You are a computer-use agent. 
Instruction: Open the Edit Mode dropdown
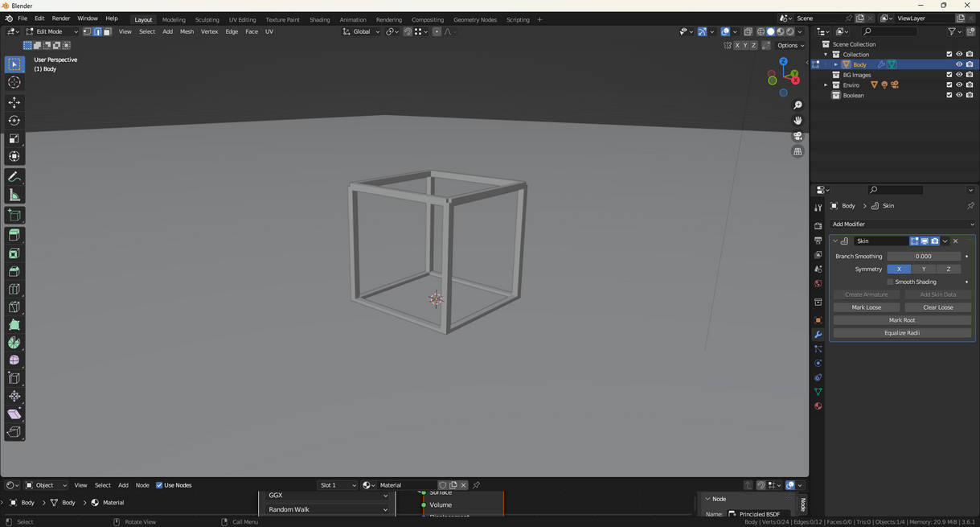click(x=50, y=32)
